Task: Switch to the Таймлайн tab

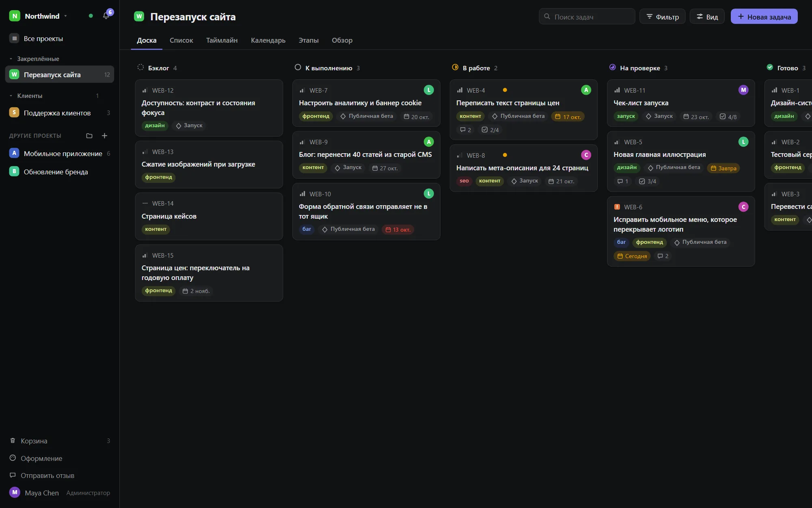Action: click(x=222, y=40)
